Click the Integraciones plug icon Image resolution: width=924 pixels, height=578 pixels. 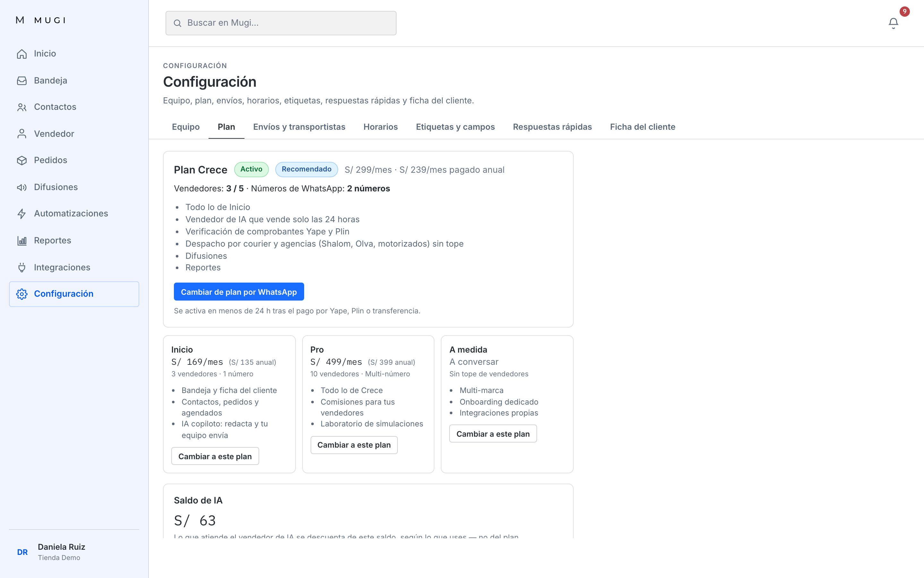pos(22,267)
